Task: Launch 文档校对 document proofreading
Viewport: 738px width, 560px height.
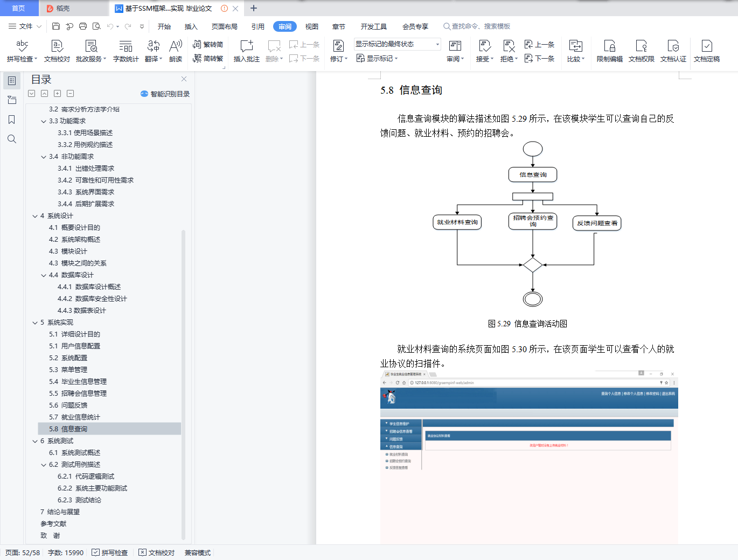Action: [57, 51]
